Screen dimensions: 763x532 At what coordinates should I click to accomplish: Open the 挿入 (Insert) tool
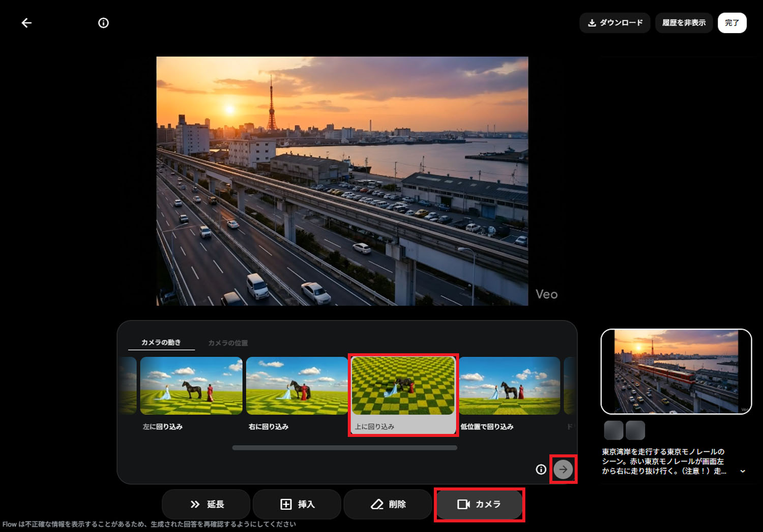click(297, 504)
